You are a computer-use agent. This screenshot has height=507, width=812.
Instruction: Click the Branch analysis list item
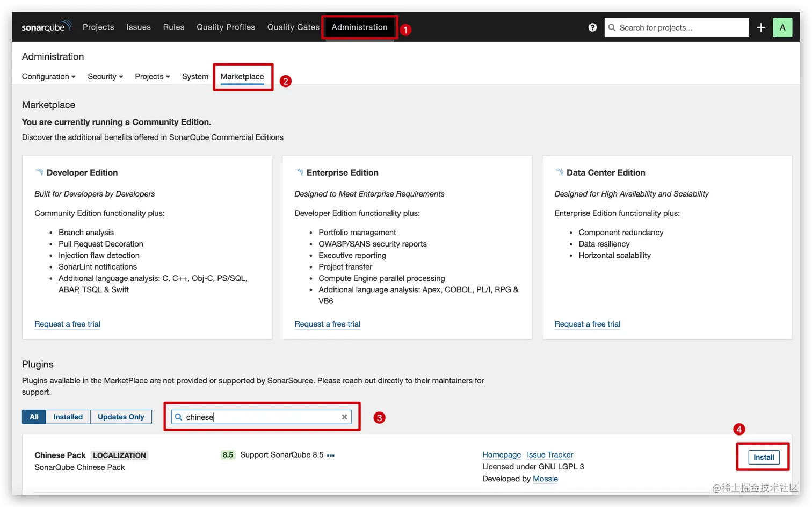(86, 233)
